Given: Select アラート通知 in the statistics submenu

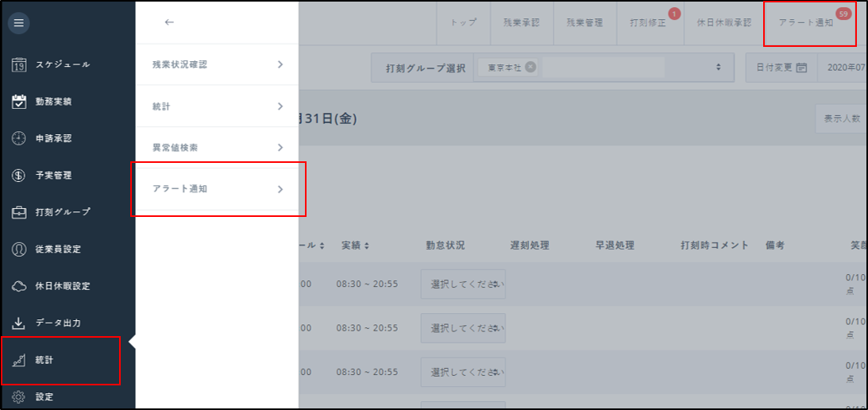Looking at the screenshot, I should tap(217, 189).
